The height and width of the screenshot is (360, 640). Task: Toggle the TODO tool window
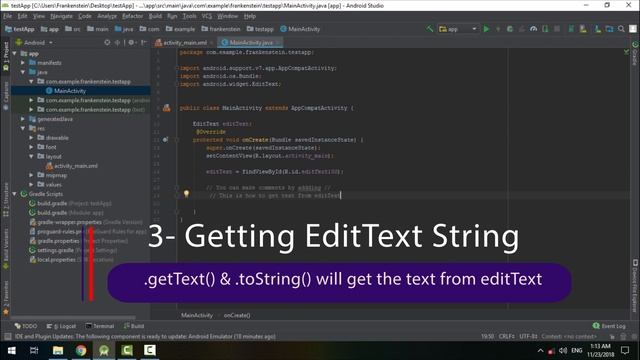pos(26,326)
